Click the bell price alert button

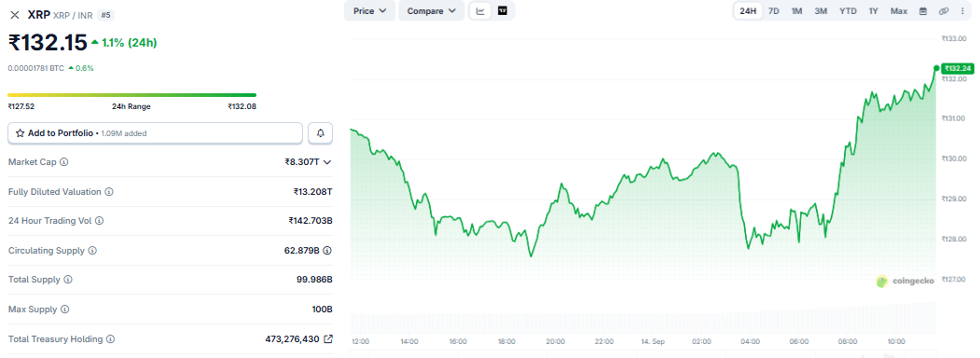(321, 133)
